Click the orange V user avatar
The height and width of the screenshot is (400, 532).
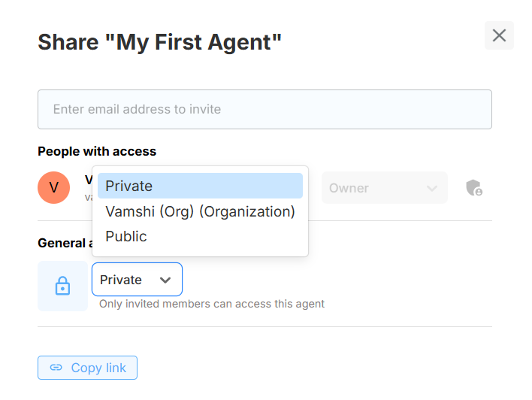(53, 187)
